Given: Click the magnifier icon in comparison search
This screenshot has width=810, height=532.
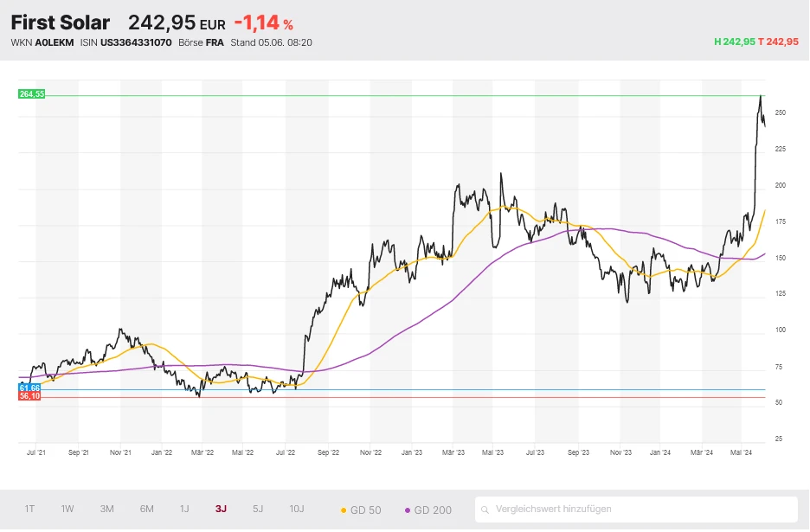Looking at the screenshot, I should coord(487,510).
